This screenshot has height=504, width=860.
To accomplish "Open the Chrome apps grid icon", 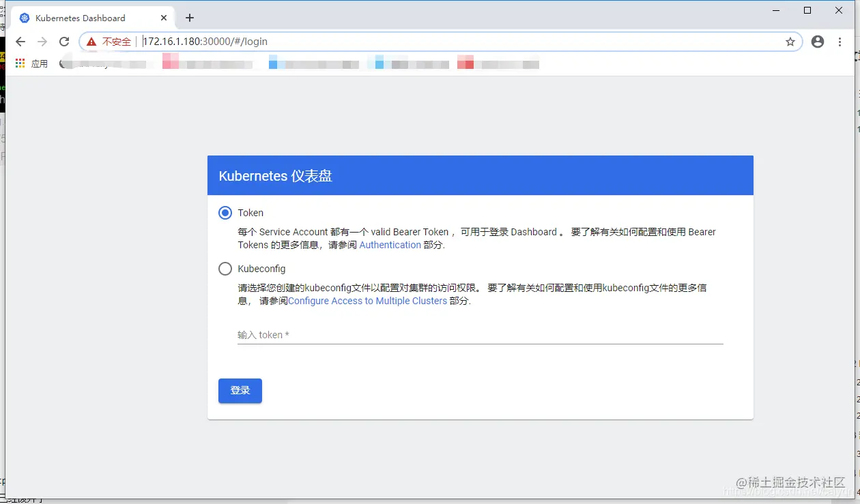I will [18, 63].
